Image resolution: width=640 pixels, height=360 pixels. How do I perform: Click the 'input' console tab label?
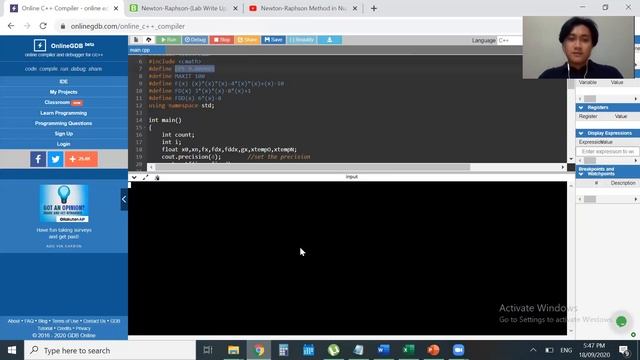(x=351, y=177)
